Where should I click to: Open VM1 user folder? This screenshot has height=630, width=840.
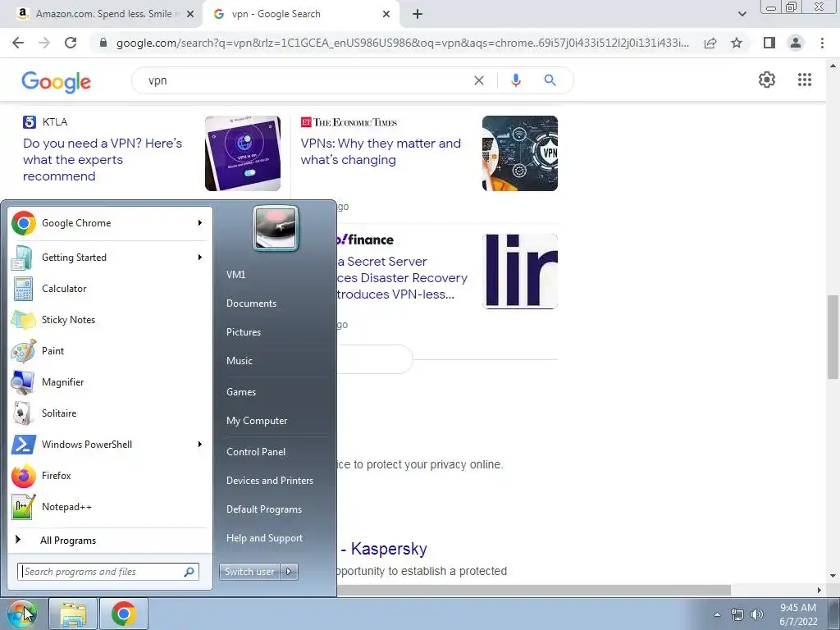pyautogui.click(x=235, y=274)
